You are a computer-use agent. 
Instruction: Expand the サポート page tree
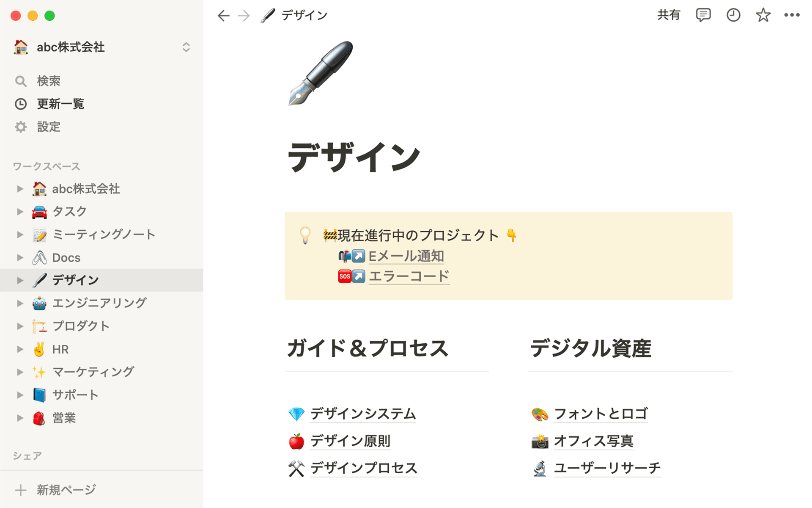pyautogui.click(x=19, y=395)
